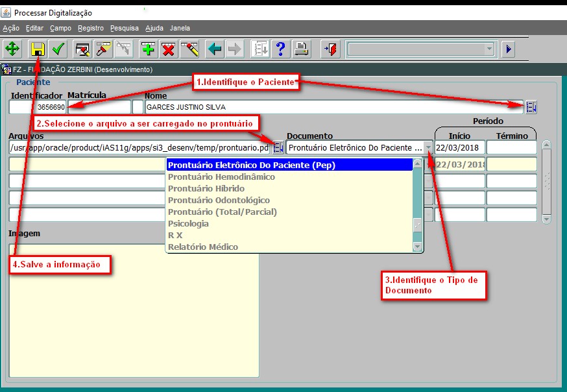Exit the form with the red door icon
567x392 pixels.
[330, 49]
